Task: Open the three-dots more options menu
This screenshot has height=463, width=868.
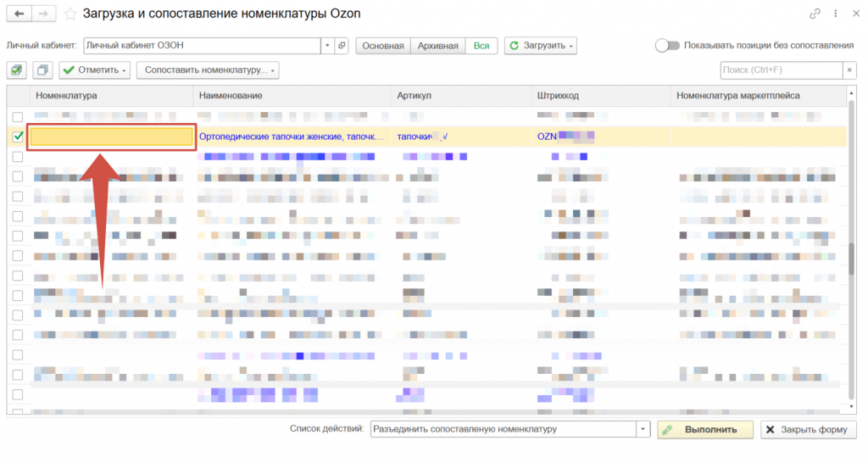Action: [835, 14]
